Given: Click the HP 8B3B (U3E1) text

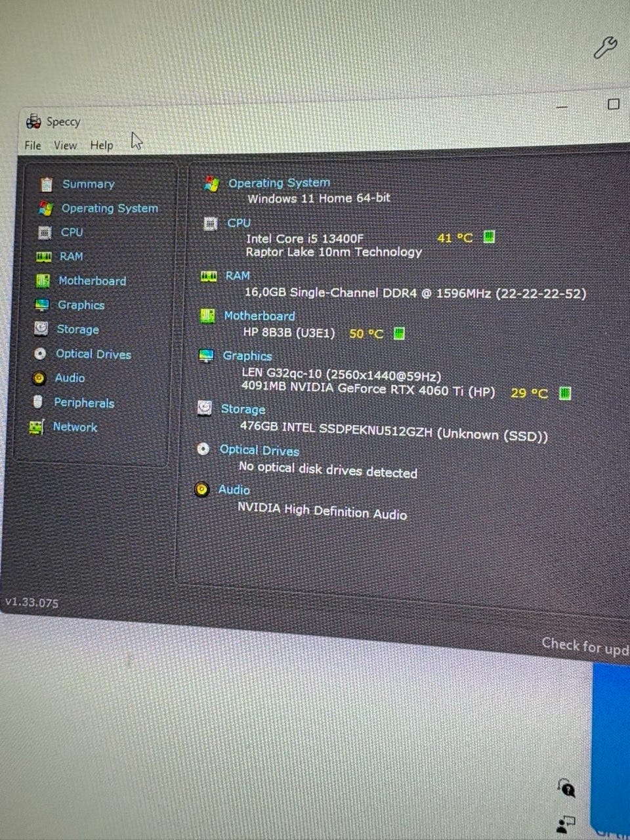Looking at the screenshot, I should (289, 333).
